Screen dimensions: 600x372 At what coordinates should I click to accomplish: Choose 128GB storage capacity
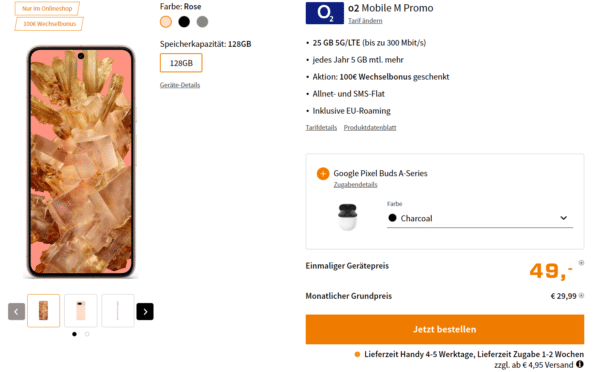[x=181, y=63]
